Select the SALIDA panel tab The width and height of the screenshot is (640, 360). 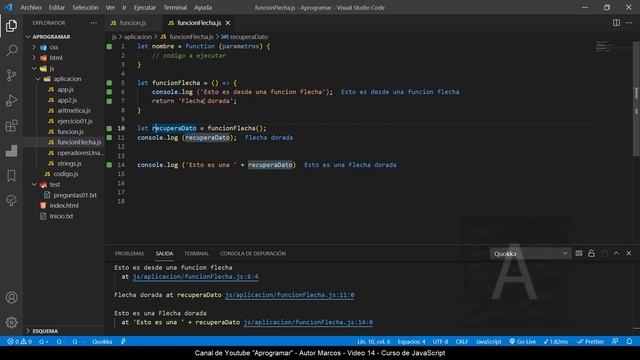(x=164, y=253)
